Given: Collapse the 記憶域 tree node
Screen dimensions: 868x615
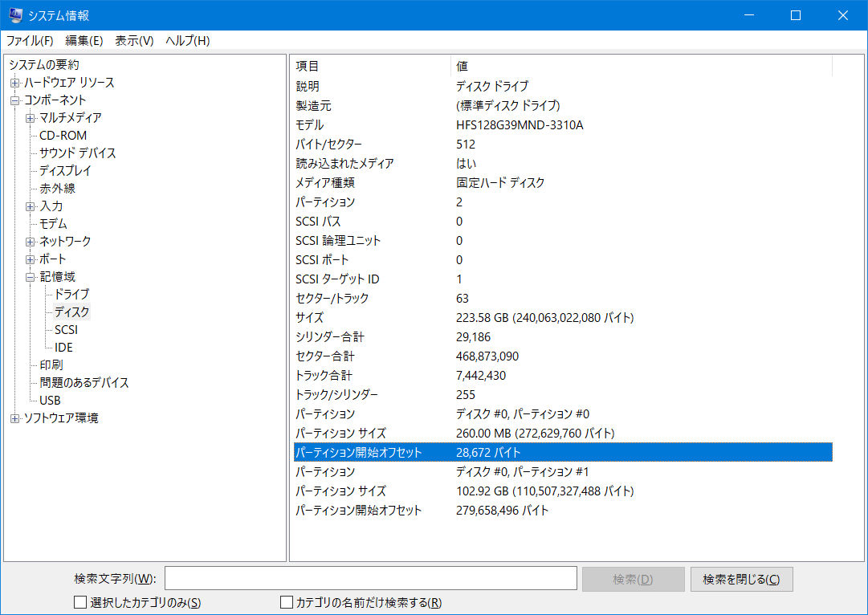Looking at the screenshot, I should pos(30,277).
